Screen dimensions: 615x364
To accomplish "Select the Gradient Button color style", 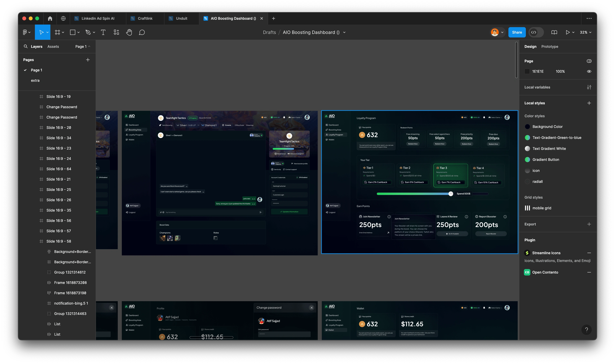I will click(546, 160).
